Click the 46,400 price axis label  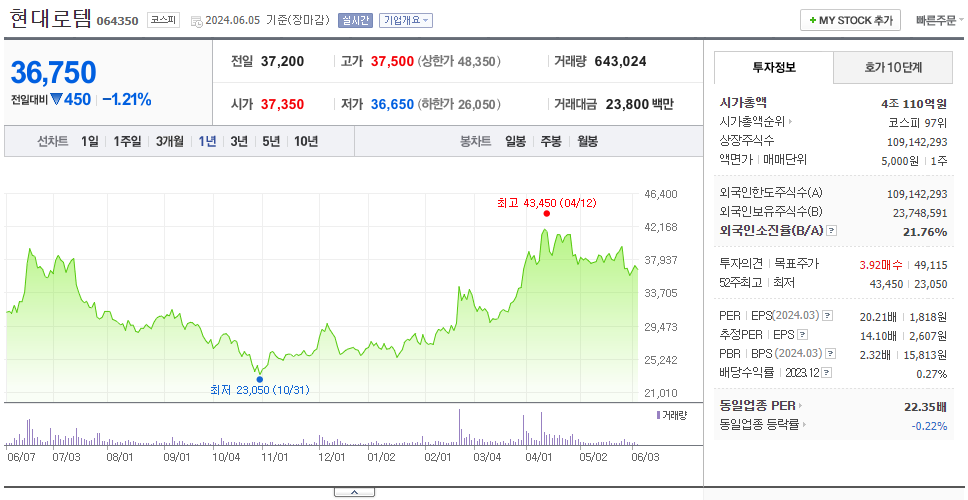(x=661, y=194)
